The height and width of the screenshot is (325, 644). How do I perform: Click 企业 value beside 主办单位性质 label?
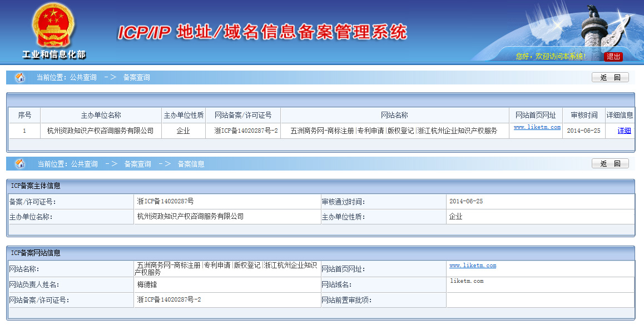[456, 217]
